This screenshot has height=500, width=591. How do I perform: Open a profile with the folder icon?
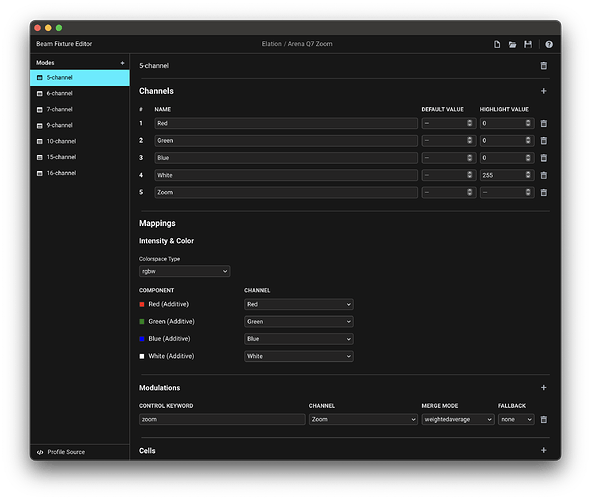tap(512, 44)
